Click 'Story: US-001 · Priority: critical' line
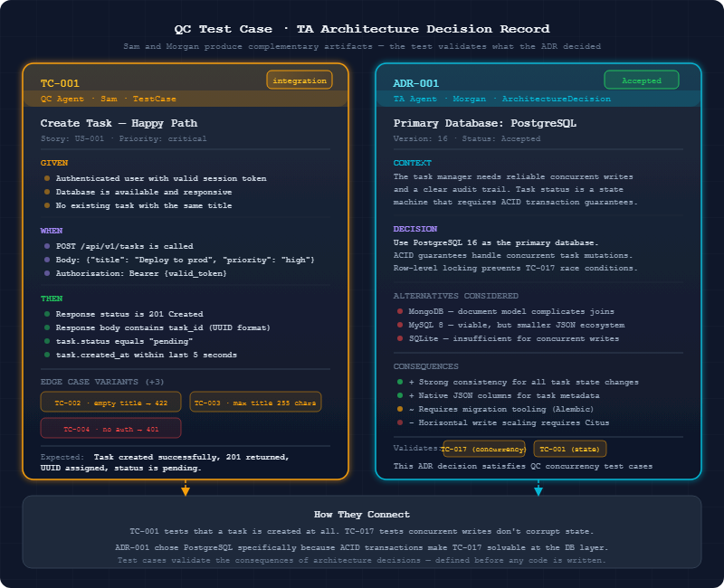Viewport: 724px width, 588px height. click(123, 138)
